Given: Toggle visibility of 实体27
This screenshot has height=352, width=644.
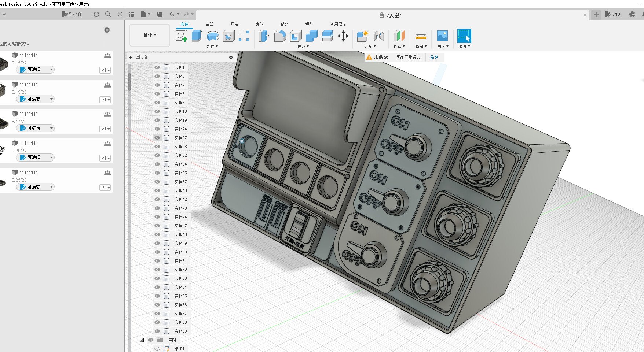Looking at the screenshot, I should (x=157, y=138).
